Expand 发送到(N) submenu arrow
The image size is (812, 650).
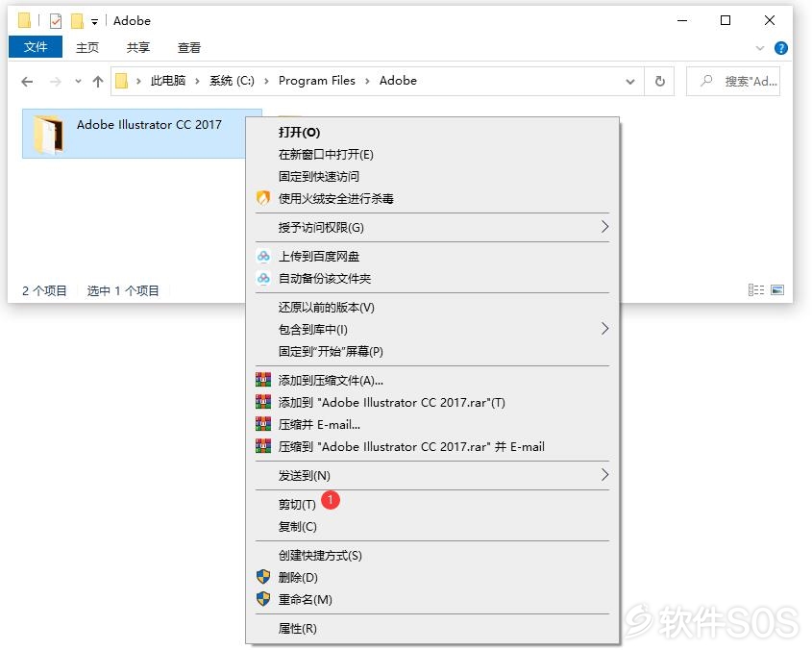[604, 475]
